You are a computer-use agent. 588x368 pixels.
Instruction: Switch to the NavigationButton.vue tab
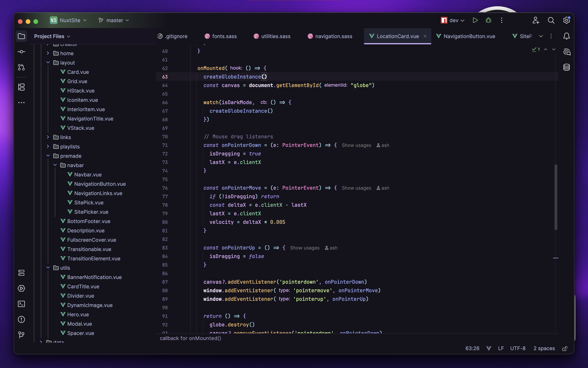pos(466,36)
